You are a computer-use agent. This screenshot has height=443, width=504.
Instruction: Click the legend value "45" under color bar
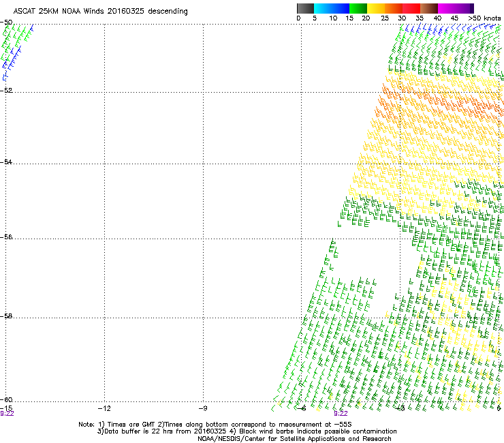(454, 18)
